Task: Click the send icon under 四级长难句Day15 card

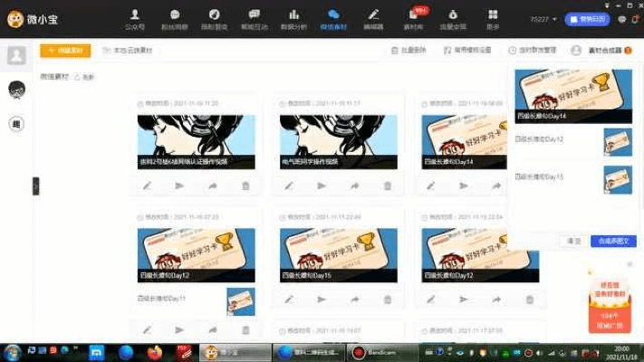Action: [x=322, y=300]
